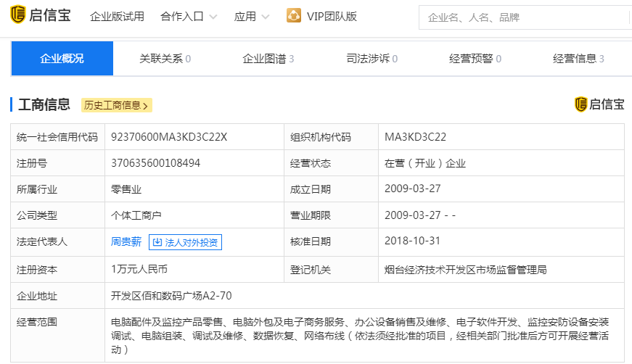Click the 启信宝 logo in header
Image resolution: width=632 pixels, height=364 pixels.
tap(41, 16)
